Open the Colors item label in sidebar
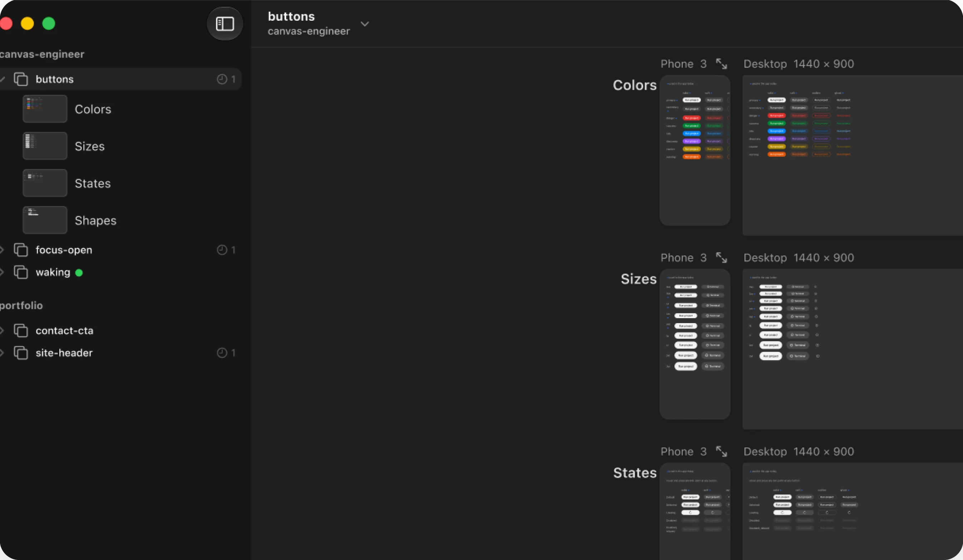The height and width of the screenshot is (560, 963). (93, 109)
